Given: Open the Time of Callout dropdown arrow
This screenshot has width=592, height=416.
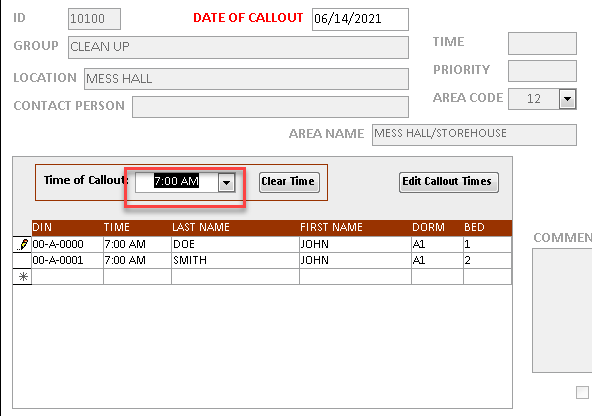Looking at the screenshot, I should pos(226,183).
